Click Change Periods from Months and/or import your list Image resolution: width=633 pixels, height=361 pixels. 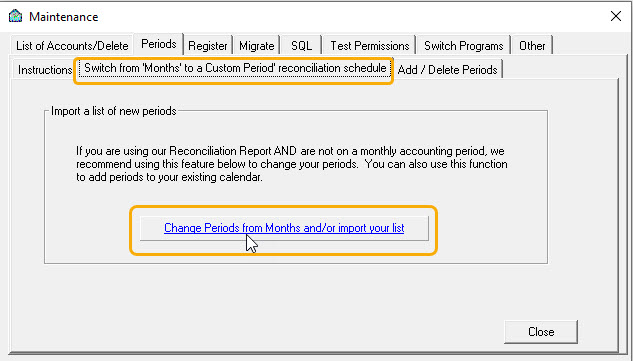(284, 228)
